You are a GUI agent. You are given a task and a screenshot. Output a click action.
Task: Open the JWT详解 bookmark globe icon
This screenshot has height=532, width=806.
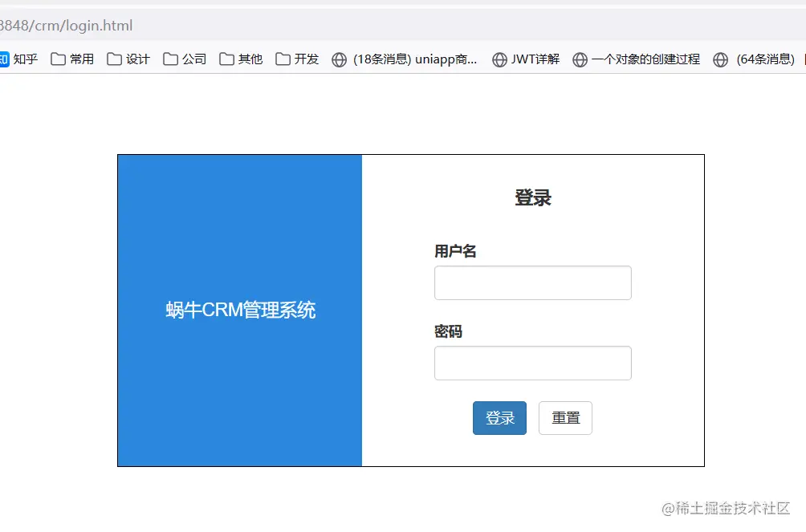pos(500,59)
